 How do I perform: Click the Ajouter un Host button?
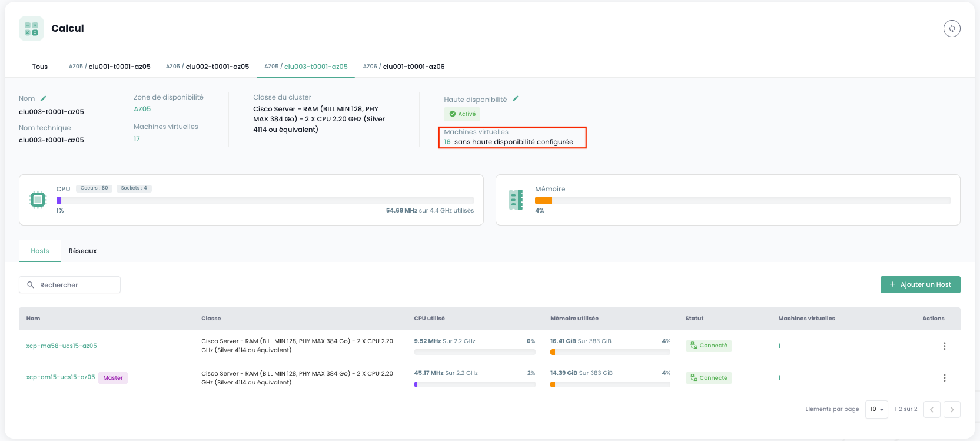tap(920, 284)
